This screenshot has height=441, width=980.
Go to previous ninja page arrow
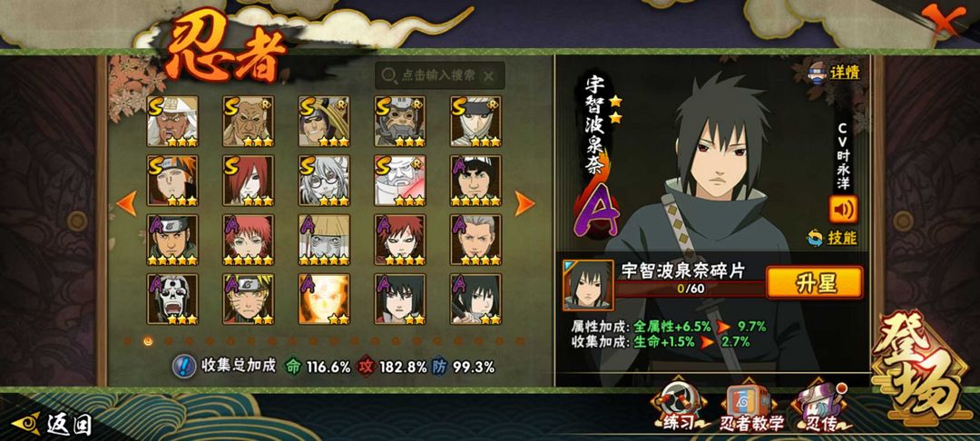pos(127,203)
